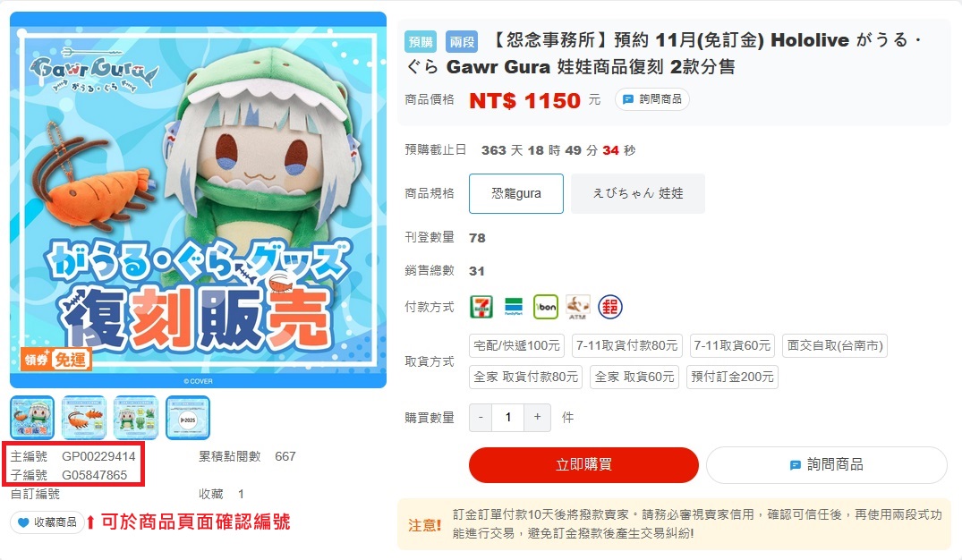The width and height of the screenshot is (962, 560).
Task: Click the ibon payment icon
Action: tap(545, 307)
